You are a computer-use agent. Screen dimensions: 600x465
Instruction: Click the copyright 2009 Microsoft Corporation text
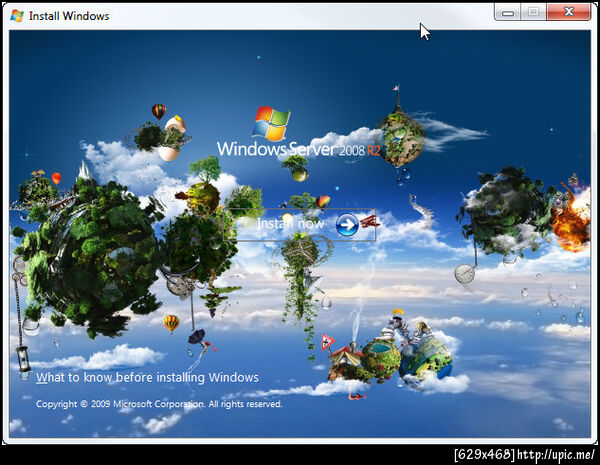[159, 404]
